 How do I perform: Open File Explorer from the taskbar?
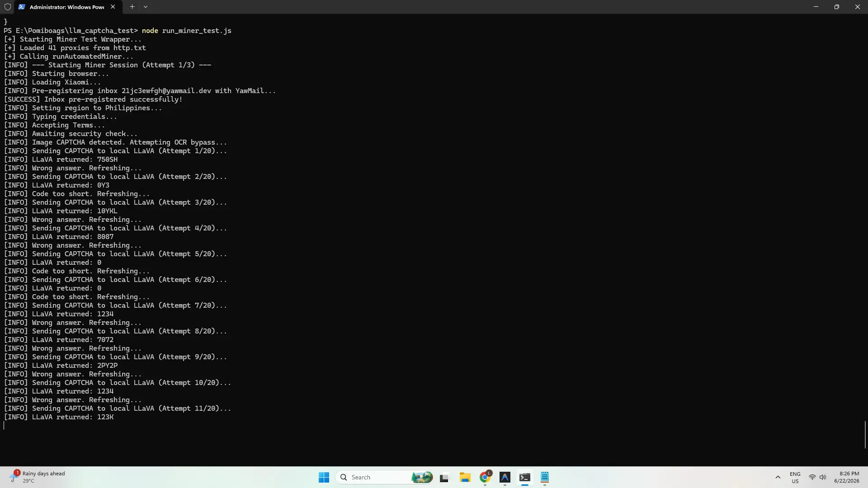point(465,477)
